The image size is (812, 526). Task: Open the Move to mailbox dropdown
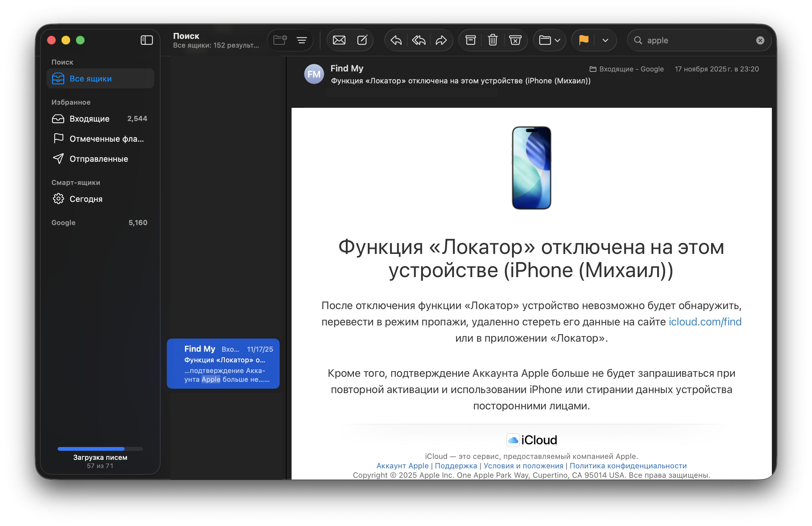[549, 40]
